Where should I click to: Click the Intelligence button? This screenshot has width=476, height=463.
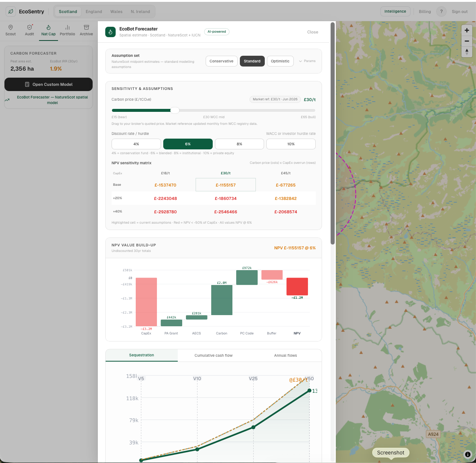click(x=395, y=12)
